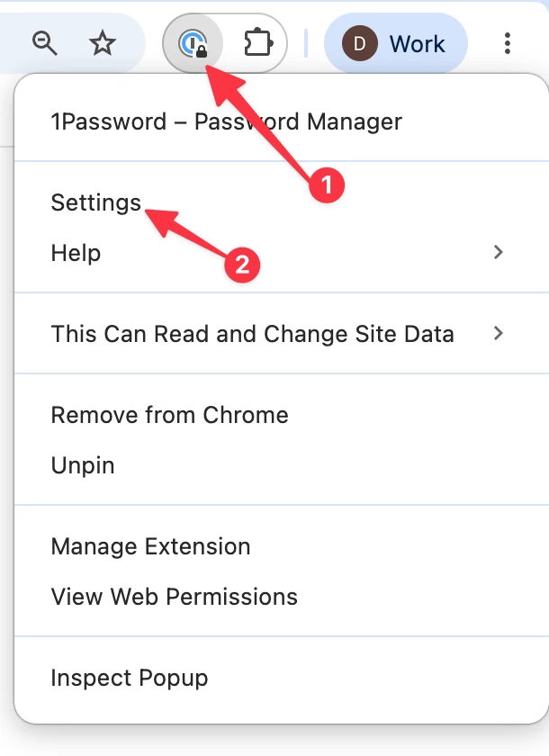Click the red annotation marker labeled 1
549x756 pixels.
coord(327,185)
